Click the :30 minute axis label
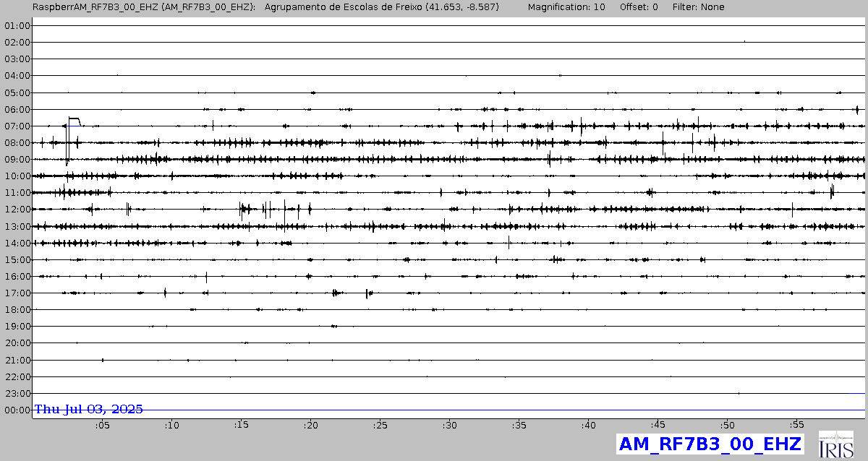Image resolution: width=868 pixels, height=461 pixels. pos(449,425)
